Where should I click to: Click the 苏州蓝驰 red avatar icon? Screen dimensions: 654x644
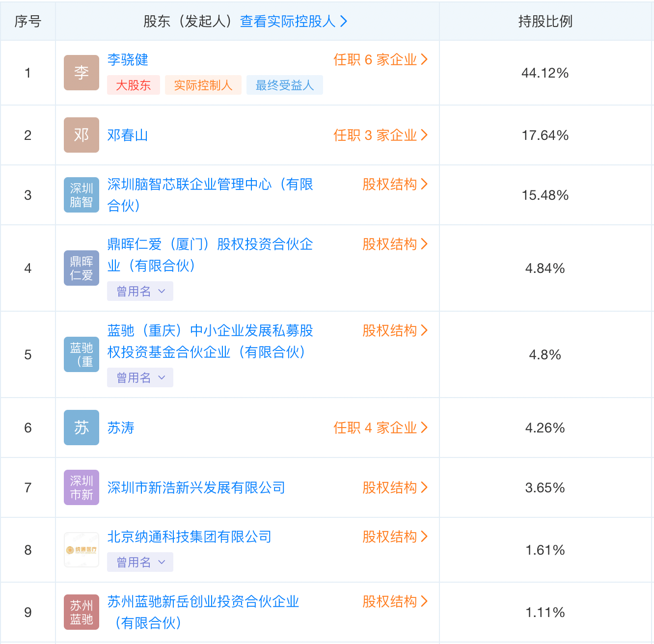(82, 612)
